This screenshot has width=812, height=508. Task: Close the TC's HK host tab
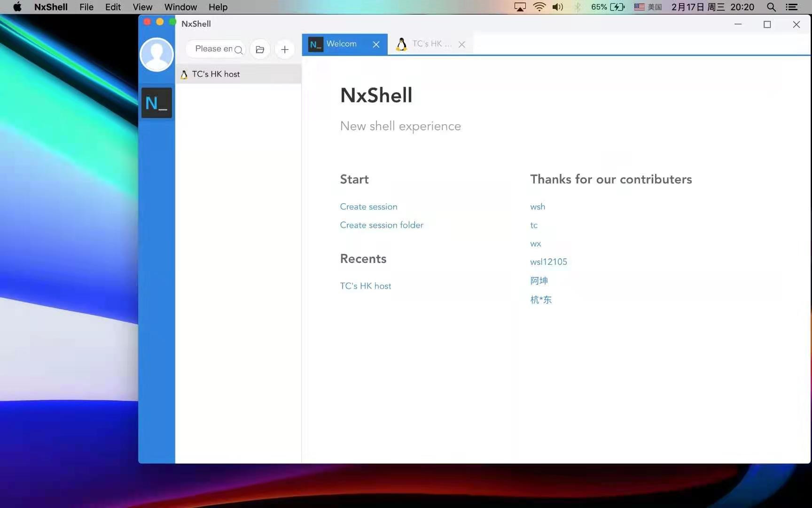click(462, 45)
